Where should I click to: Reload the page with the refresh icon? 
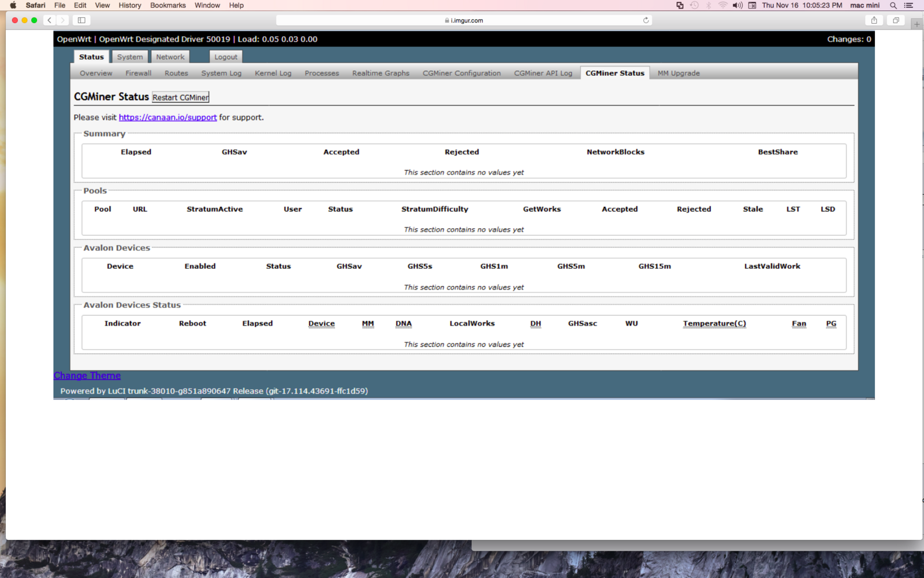646,20
